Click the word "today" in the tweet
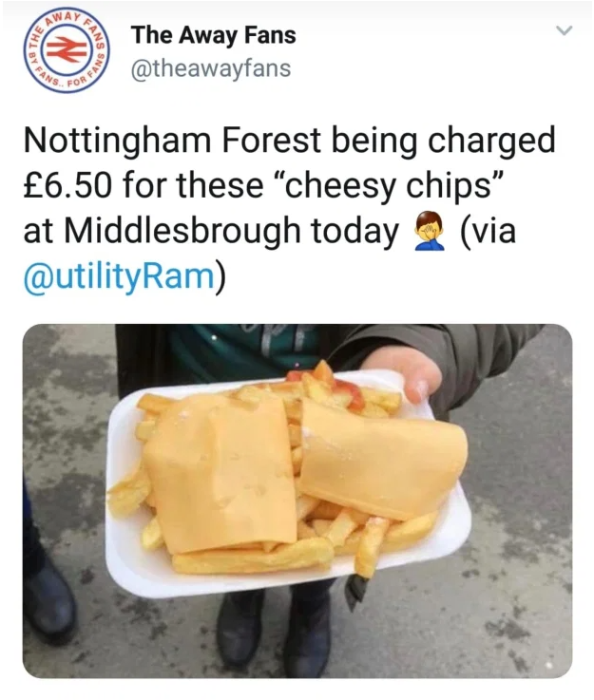The width and height of the screenshot is (594, 700). (x=354, y=232)
